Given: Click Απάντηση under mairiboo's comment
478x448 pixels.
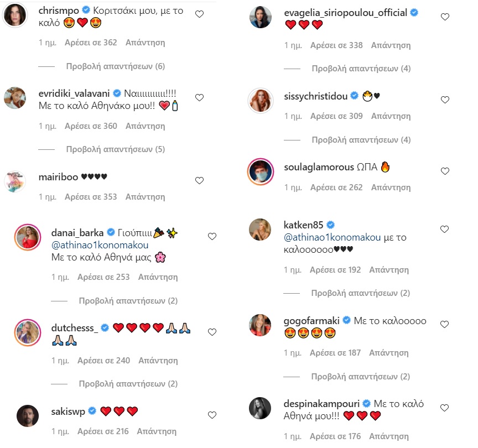Looking at the screenshot, I should click(x=146, y=197).
